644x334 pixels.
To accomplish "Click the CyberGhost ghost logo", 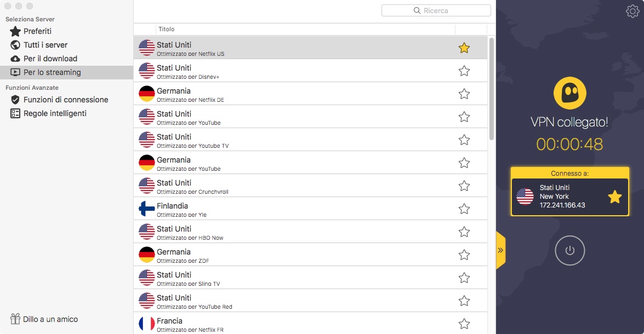I will [569, 93].
